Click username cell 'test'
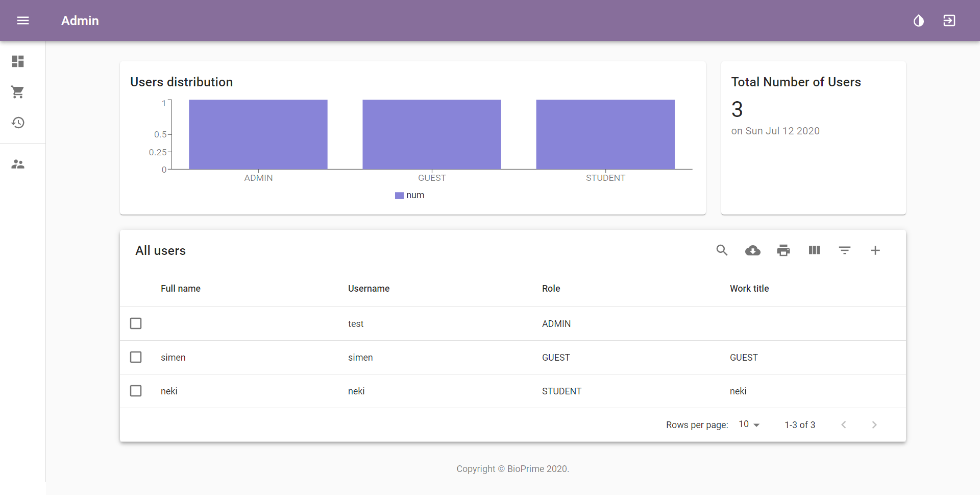This screenshot has height=495, width=980. [356, 324]
